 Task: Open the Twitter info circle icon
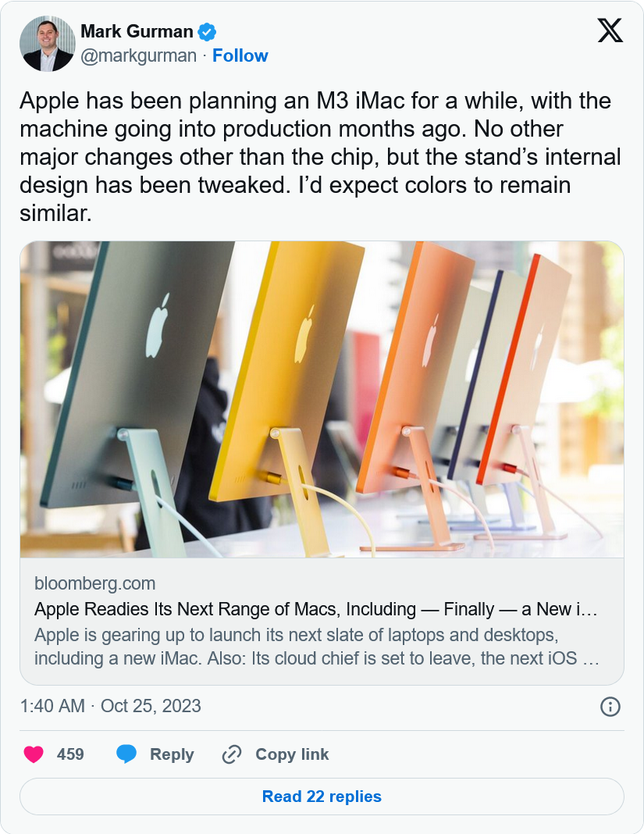click(610, 707)
